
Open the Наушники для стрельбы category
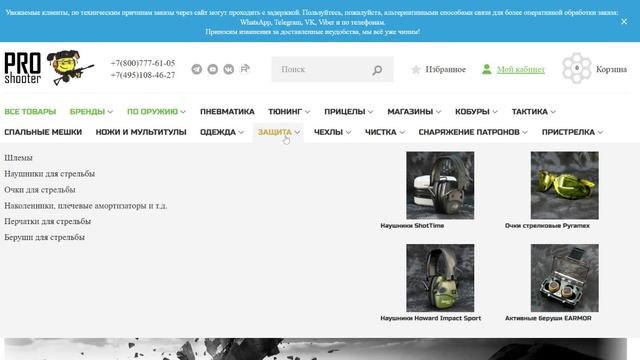click(49, 174)
